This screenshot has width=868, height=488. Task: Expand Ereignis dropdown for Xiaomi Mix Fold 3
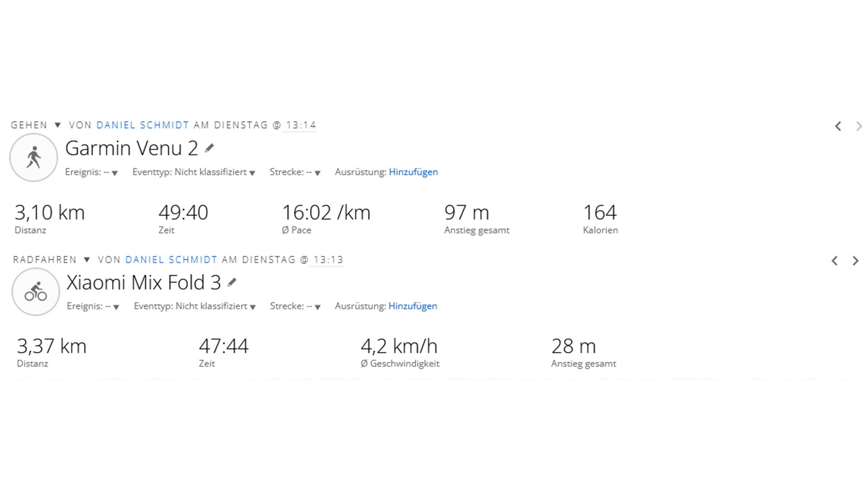click(116, 307)
